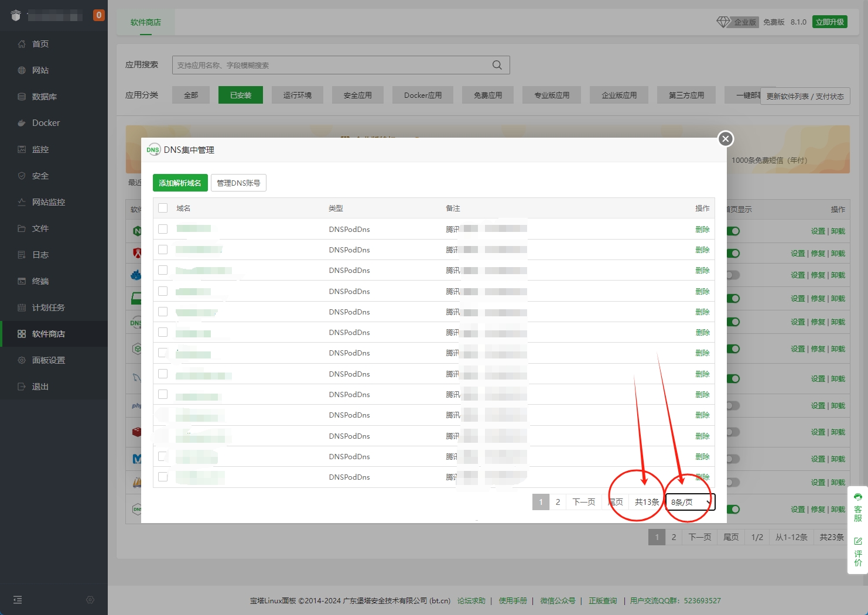The height and width of the screenshot is (615, 868).
Task: Click the magnifier search icon in 应用搜索
Action: tap(497, 65)
